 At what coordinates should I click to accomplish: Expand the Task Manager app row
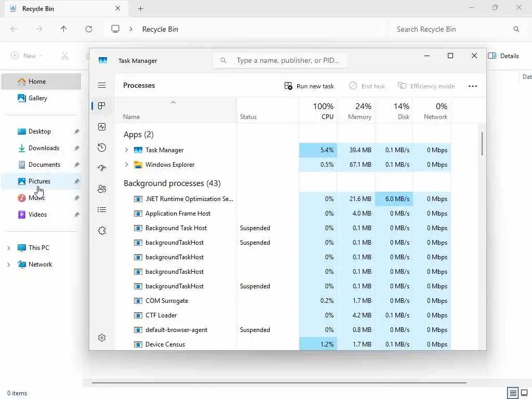point(127,150)
